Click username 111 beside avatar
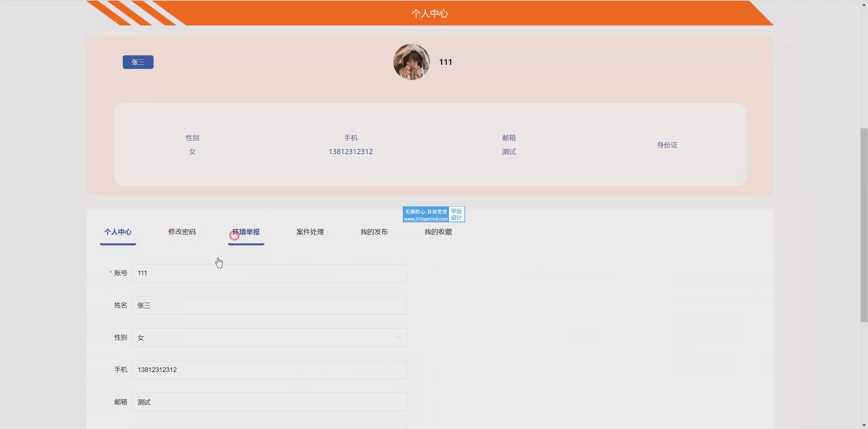 [x=446, y=62]
